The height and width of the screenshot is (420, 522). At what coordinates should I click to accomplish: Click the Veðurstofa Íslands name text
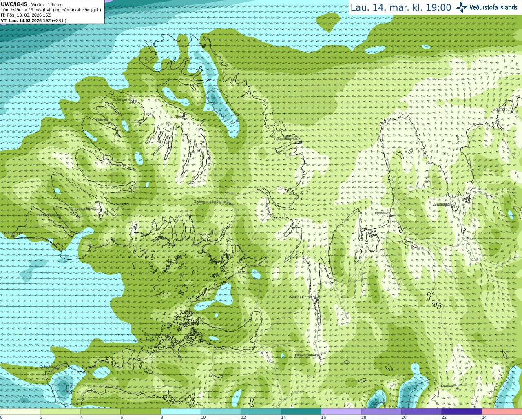[493, 7]
